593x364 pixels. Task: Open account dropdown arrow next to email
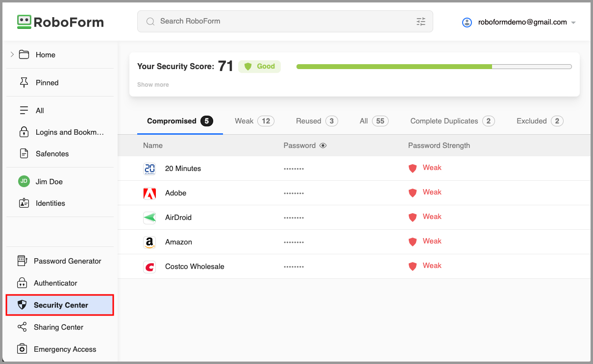(x=573, y=23)
